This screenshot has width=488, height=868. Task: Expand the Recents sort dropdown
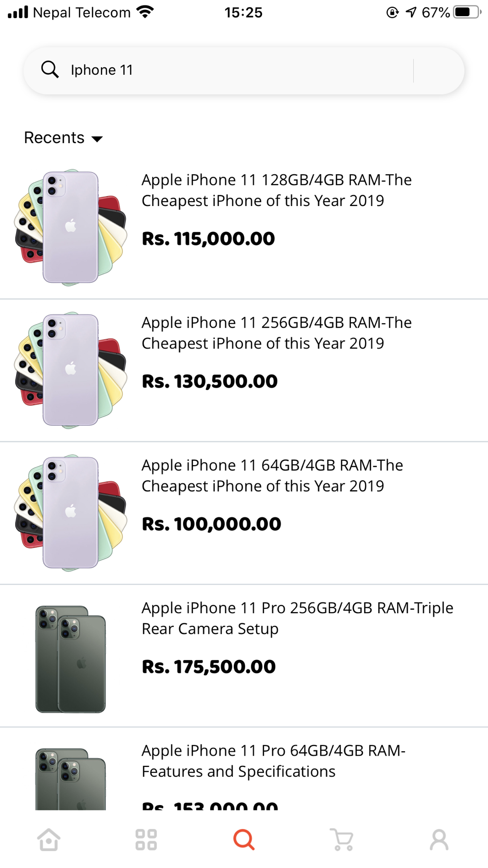[x=55, y=138]
